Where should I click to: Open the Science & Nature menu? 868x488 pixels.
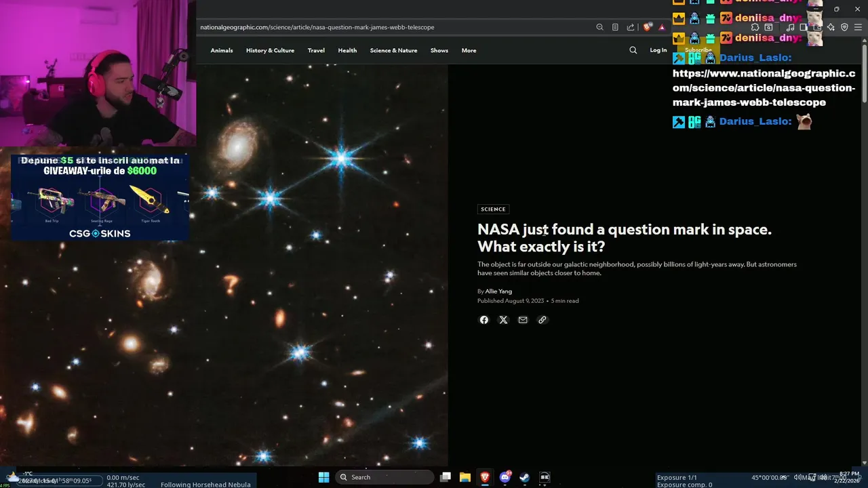point(393,50)
